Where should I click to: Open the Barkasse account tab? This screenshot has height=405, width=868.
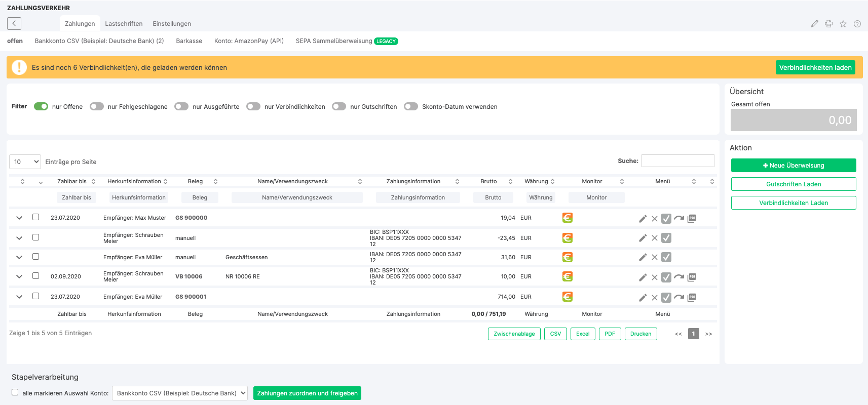189,41
